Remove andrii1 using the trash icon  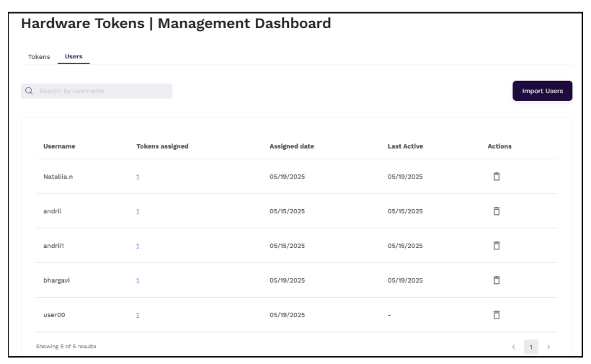pyautogui.click(x=496, y=246)
